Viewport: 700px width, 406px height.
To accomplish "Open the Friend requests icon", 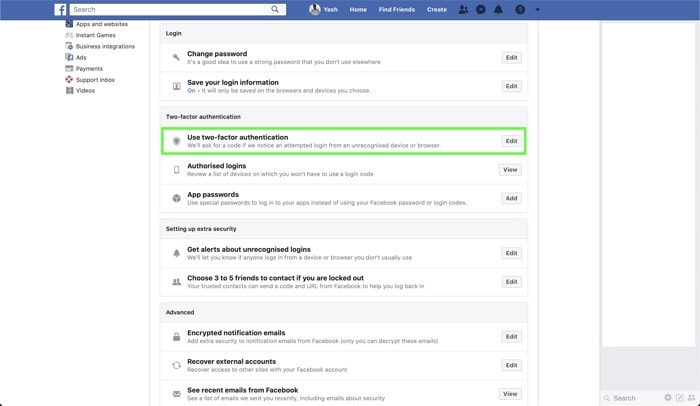I will coord(463,9).
